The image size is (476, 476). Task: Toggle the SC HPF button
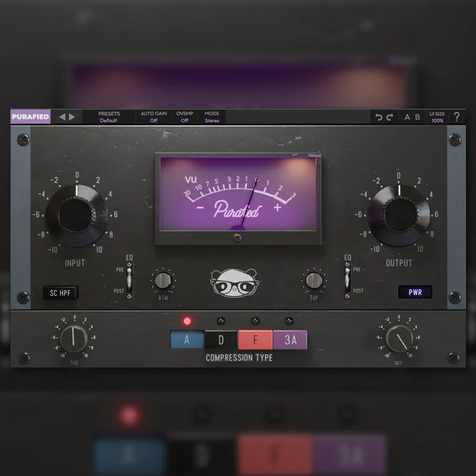pos(60,293)
